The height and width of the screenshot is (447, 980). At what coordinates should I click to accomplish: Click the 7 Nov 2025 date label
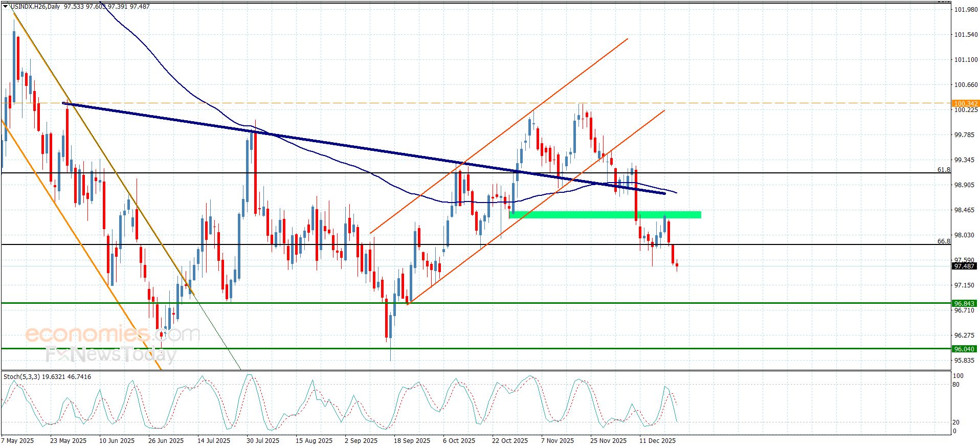coord(557,441)
